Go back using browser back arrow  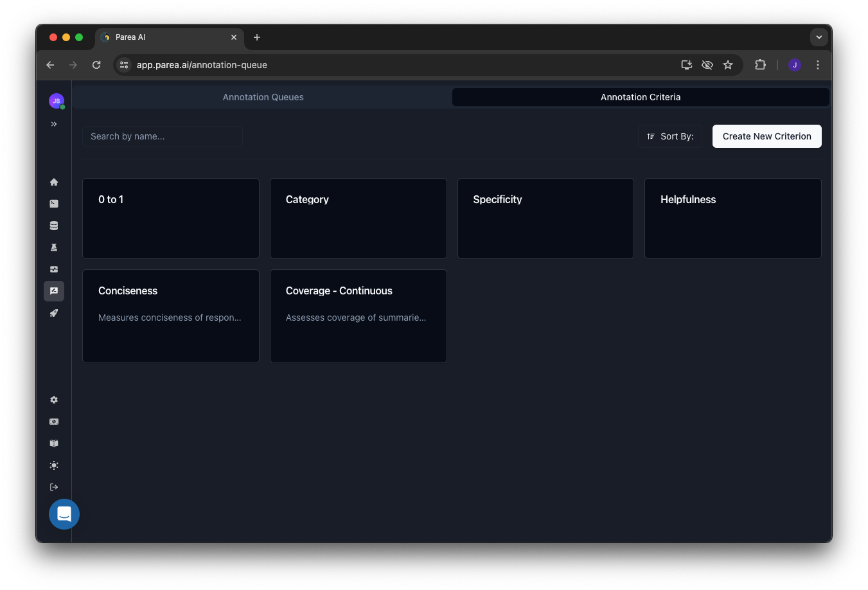click(x=50, y=65)
